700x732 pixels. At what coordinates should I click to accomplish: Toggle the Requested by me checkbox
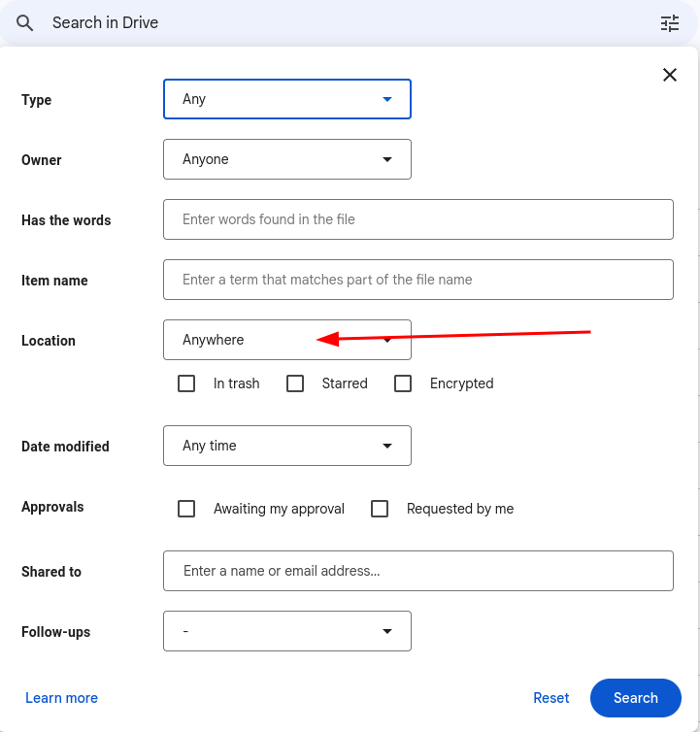coord(380,509)
